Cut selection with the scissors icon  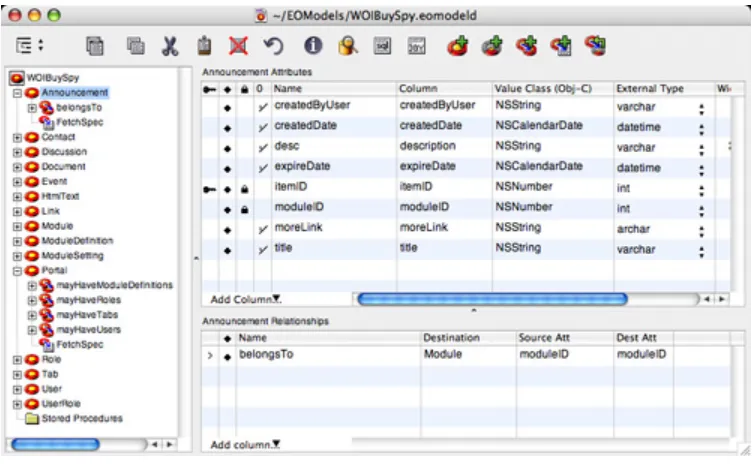170,46
